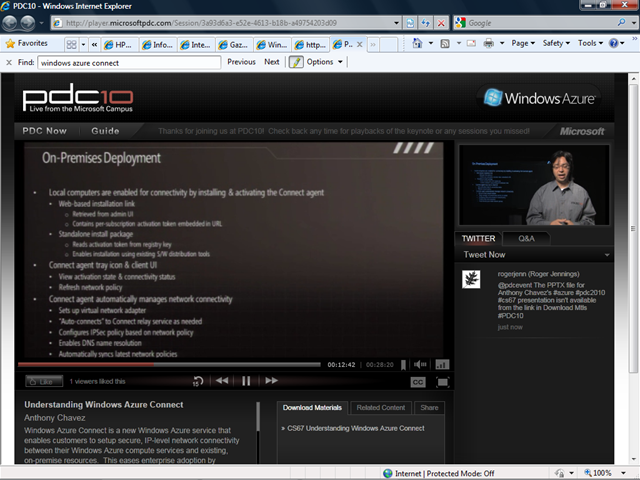Pause the video playback
Image resolution: width=640 pixels, height=480 pixels.
[x=246, y=381]
